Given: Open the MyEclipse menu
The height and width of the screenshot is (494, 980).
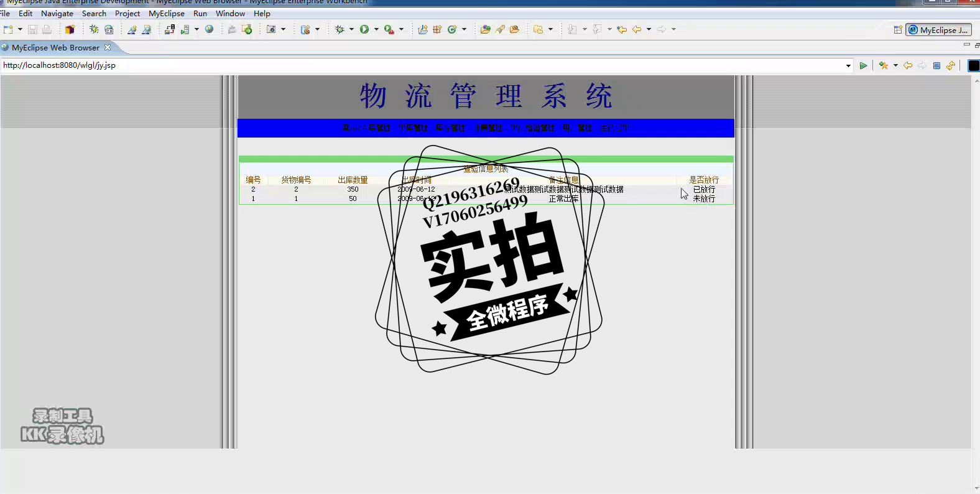Looking at the screenshot, I should [x=167, y=13].
